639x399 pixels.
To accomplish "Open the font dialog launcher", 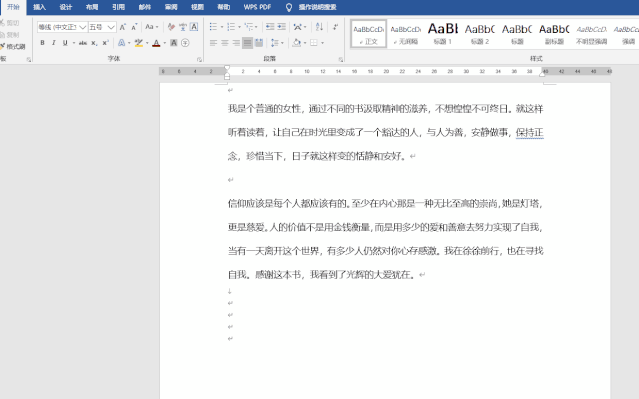I will (199, 60).
